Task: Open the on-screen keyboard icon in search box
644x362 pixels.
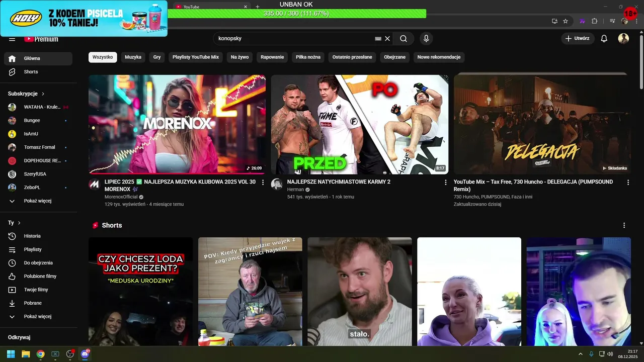Action: (x=378, y=38)
